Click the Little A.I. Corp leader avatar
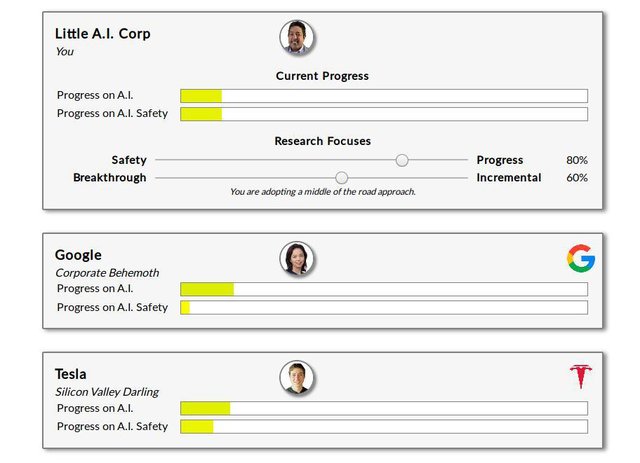Screen dimensions: 640x463 point(297,37)
